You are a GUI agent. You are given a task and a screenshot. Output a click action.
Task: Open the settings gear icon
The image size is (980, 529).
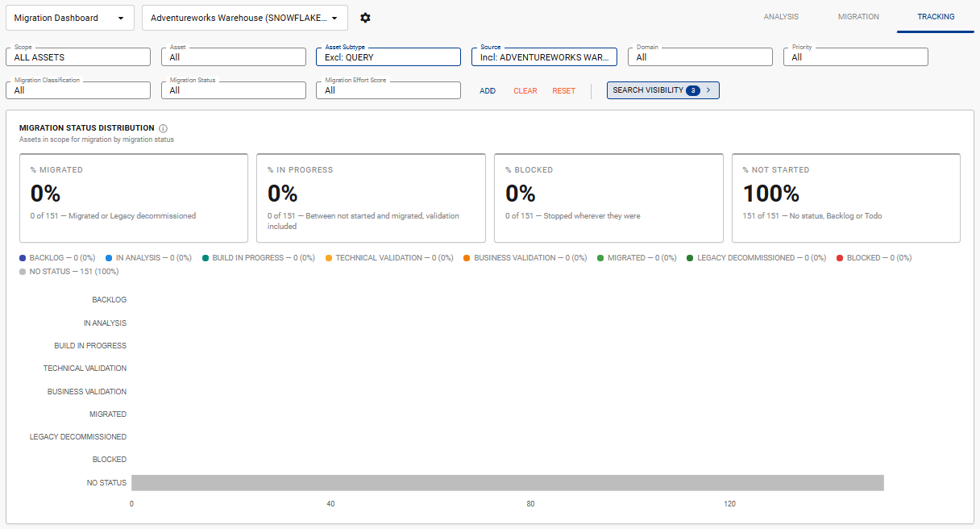[366, 18]
